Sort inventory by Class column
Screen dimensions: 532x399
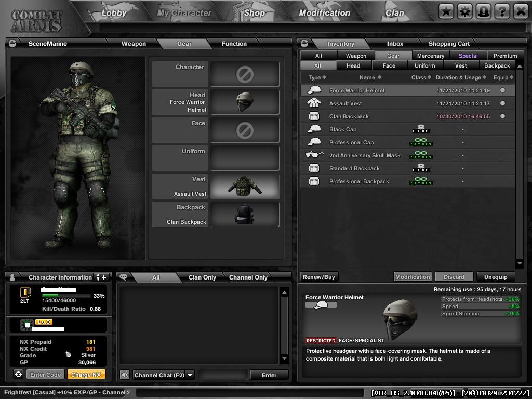tap(421, 77)
